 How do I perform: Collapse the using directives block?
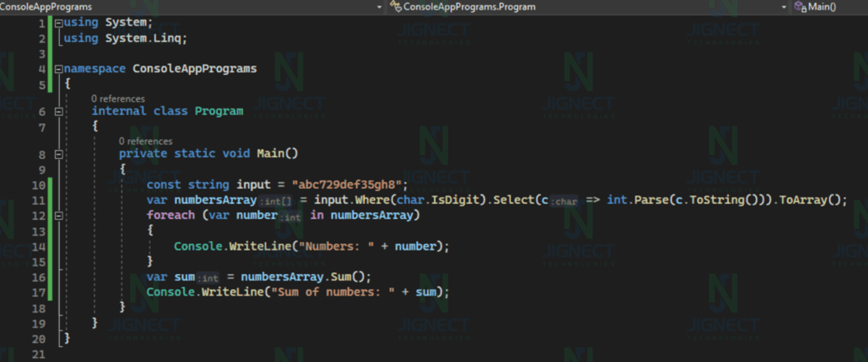(58, 23)
